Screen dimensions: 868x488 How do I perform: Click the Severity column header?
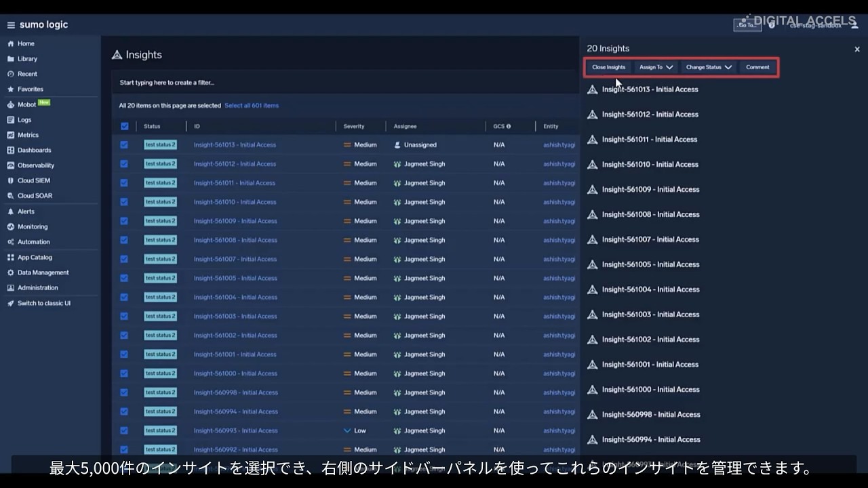point(354,126)
